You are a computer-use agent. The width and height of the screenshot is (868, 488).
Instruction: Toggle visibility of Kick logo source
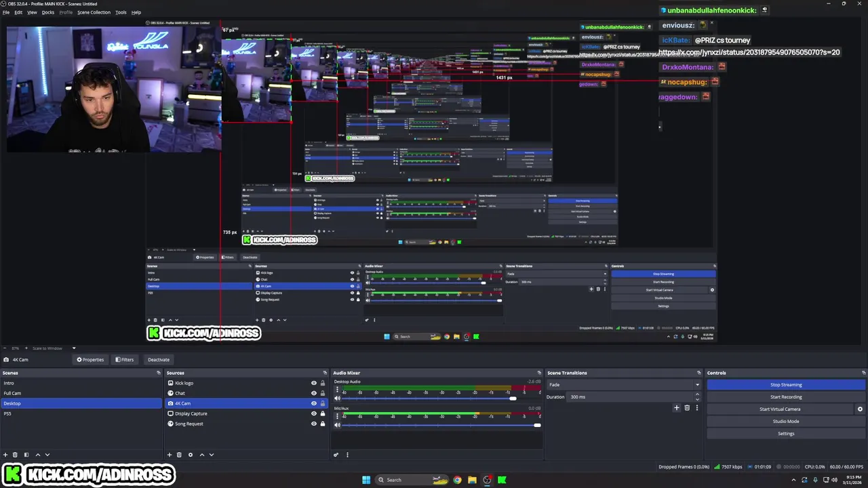314,383
